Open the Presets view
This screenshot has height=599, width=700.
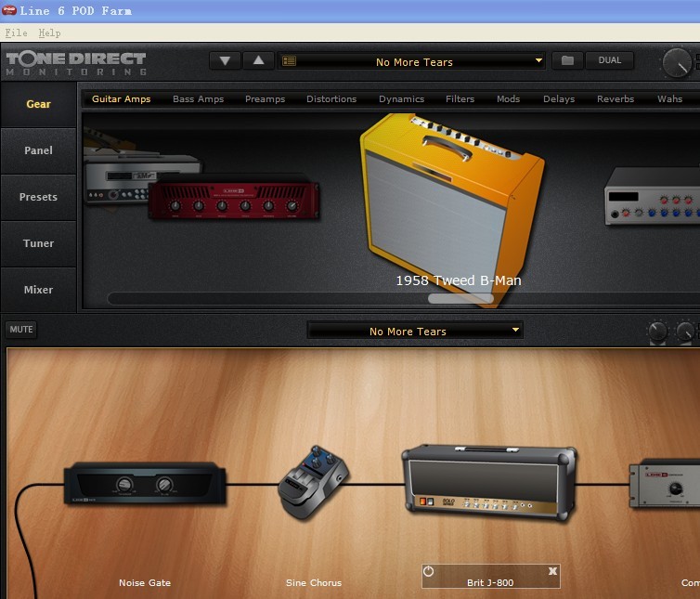38,197
